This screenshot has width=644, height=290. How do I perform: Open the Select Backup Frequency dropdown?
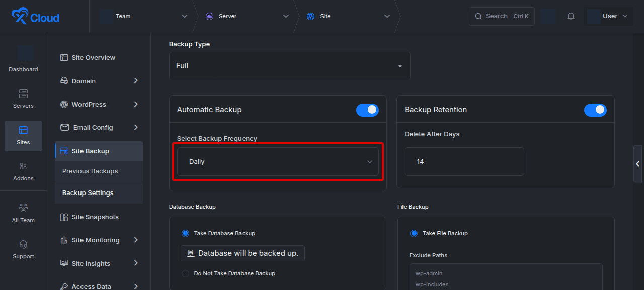click(x=278, y=162)
